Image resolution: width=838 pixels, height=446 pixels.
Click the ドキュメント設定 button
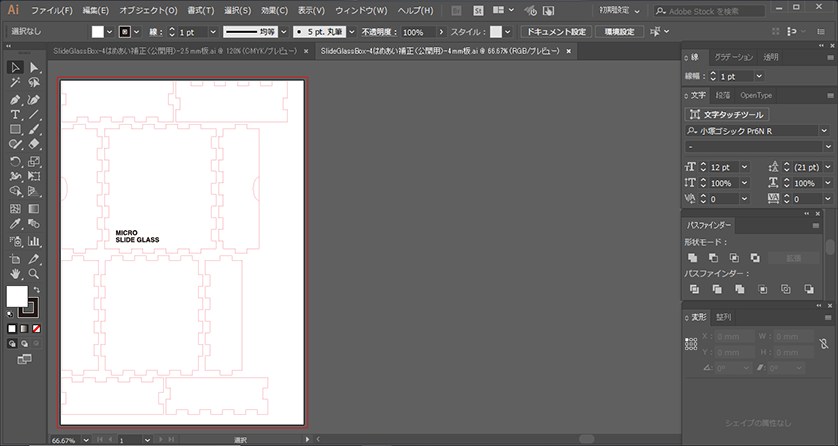pos(558,32)
